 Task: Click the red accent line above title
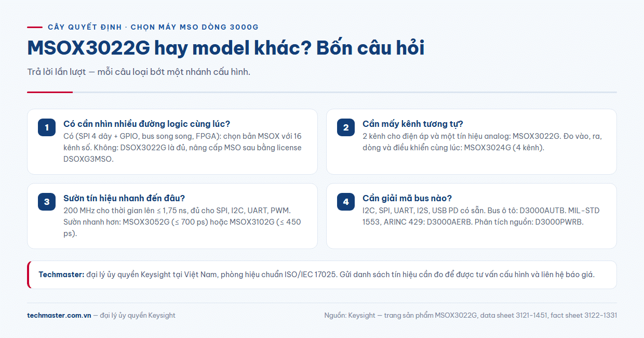(x=34, y=27)
